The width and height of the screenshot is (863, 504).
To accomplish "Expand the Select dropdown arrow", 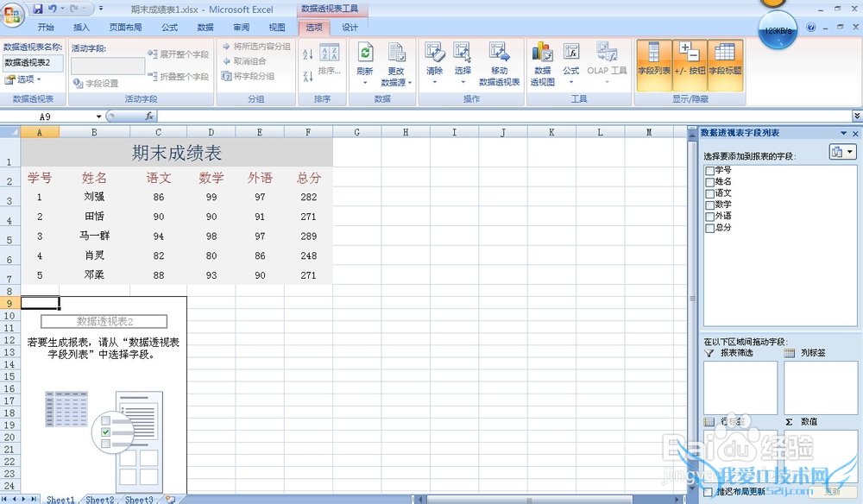I will click(463, 83).
